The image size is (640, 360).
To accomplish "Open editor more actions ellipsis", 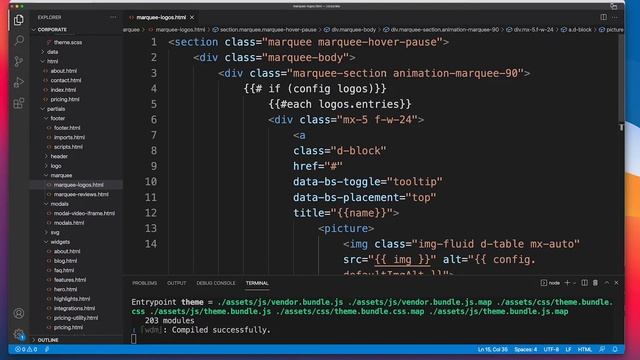I will coord(615,17).
